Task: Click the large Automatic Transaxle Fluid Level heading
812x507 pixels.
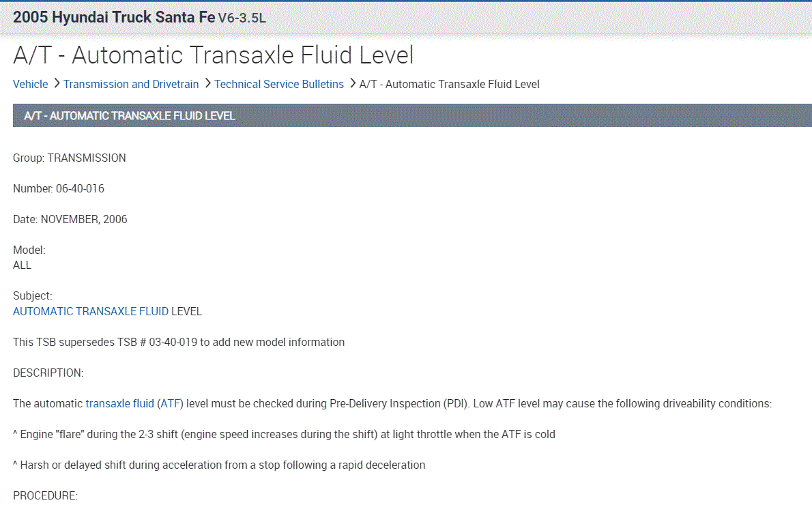Action: (x=213, y=55)
